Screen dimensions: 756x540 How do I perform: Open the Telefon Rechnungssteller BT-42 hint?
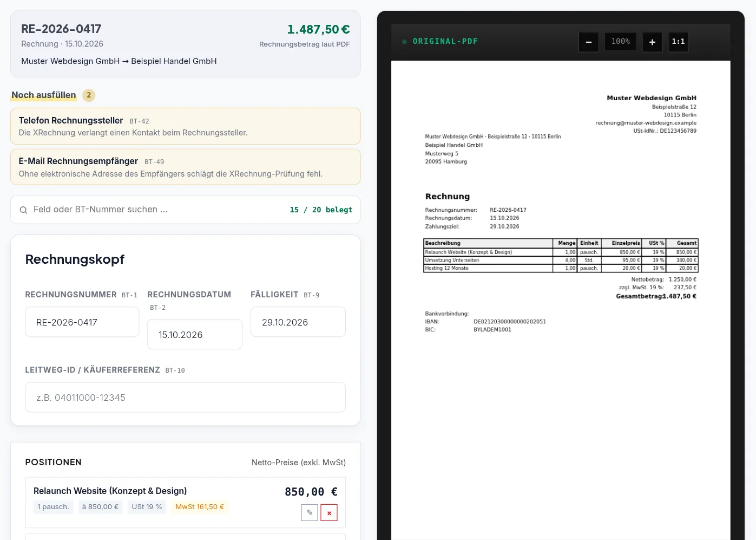click(186, 126)
